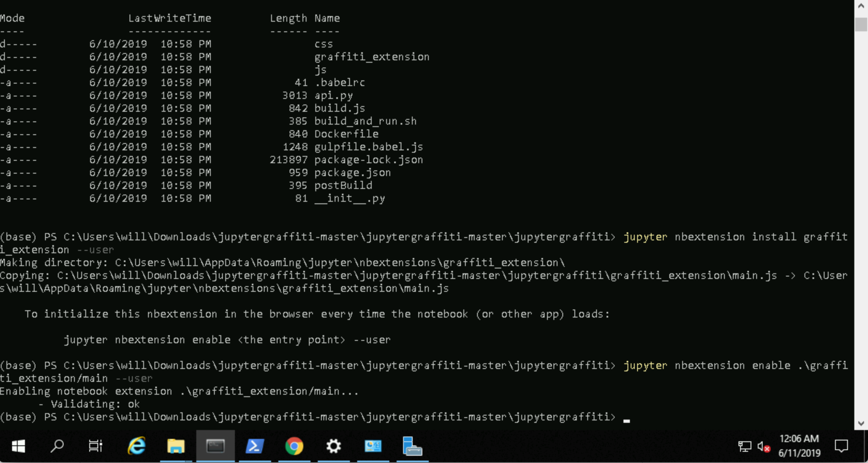Image resolution: width=868 pixels, height=463 pixels.
Task: Open File Explorer from the taskbar
Action: click(x=176, y=446)
